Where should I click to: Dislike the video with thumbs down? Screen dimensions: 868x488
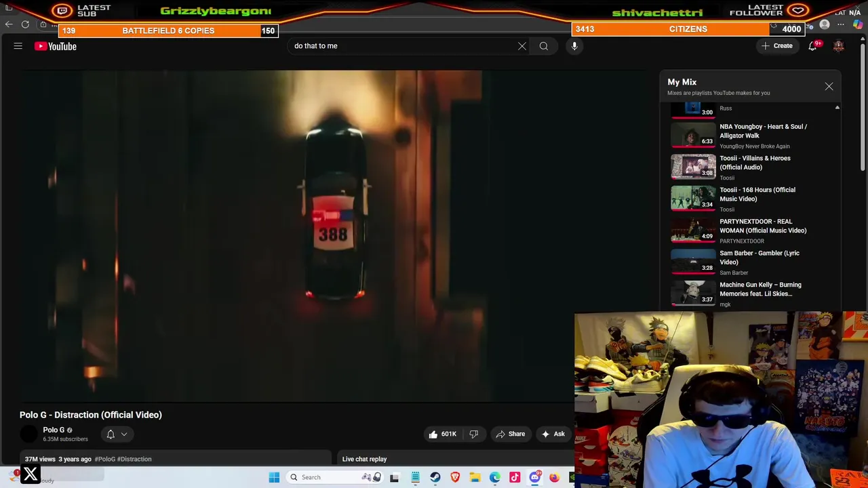tap(474, 434)
